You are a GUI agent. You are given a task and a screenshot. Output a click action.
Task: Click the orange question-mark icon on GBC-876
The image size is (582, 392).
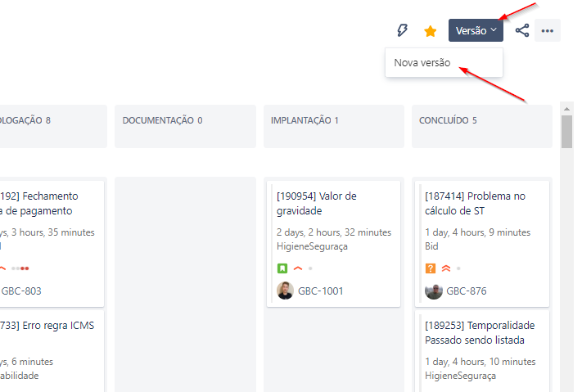click(x=431, y=268)
